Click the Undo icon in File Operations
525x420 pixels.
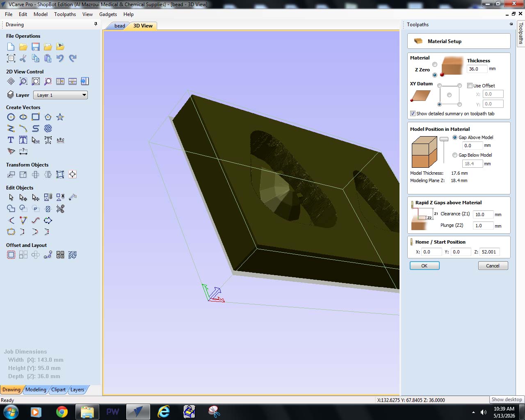click(x=60, y=58)
